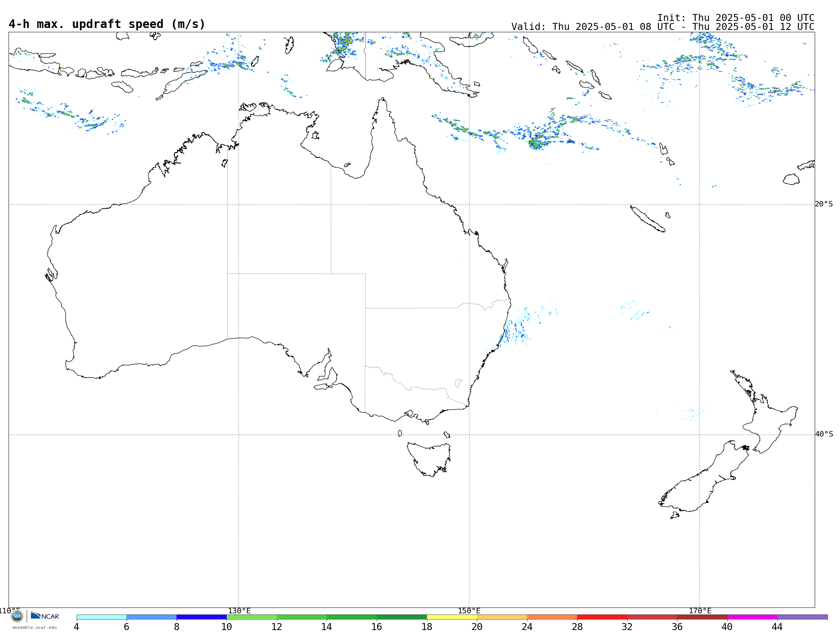Click the 40°S latitude label
840x632 pixels.
click(824, 434)
